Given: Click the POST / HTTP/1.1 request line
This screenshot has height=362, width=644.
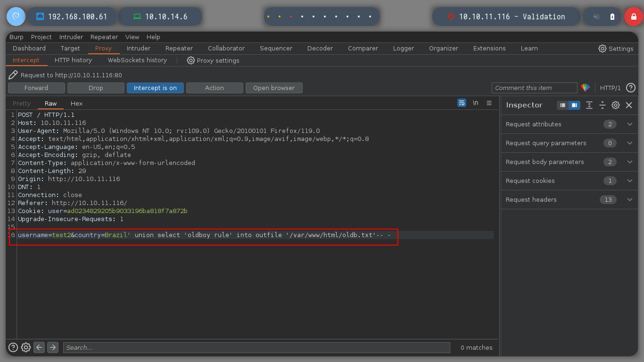Looking at the screenshot, I should (46, 115).
